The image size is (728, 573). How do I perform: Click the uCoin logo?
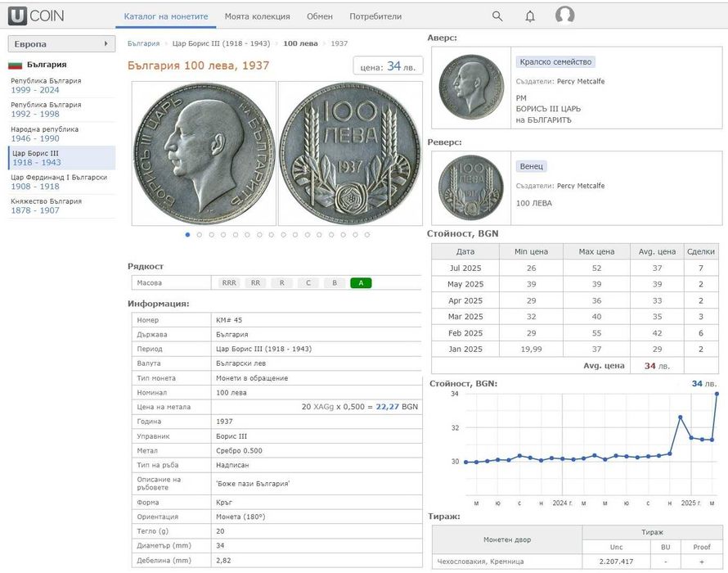[x=36, y=16]
